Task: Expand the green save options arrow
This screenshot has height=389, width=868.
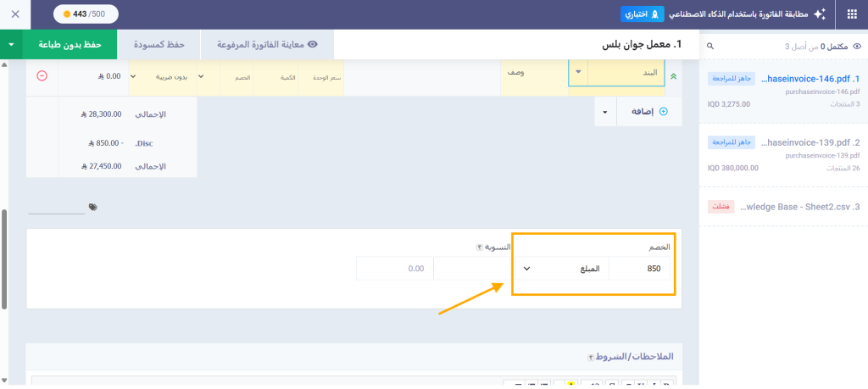Action: pos(11,44)
